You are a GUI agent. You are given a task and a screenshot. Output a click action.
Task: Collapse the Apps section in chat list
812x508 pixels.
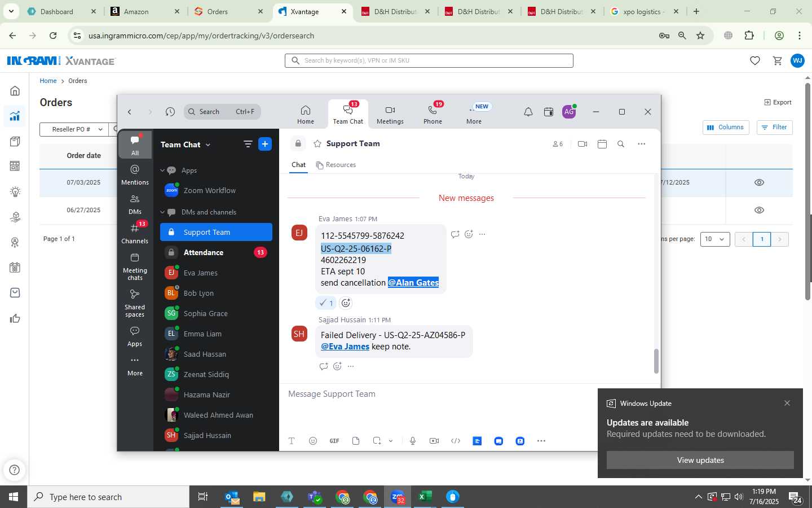(162, 170)
